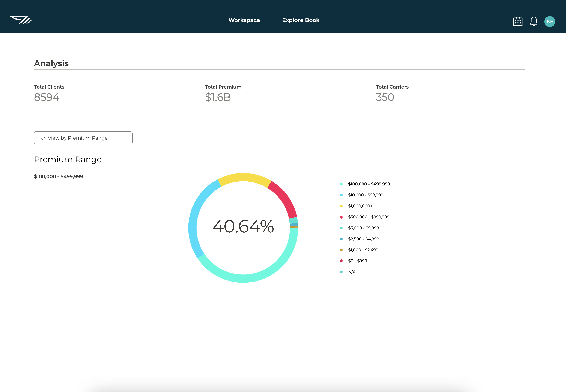Viewport: 566px width, 392px height.
Task: Select the $100,000 - $499,999 legend entry
Action: click(365, 184)
